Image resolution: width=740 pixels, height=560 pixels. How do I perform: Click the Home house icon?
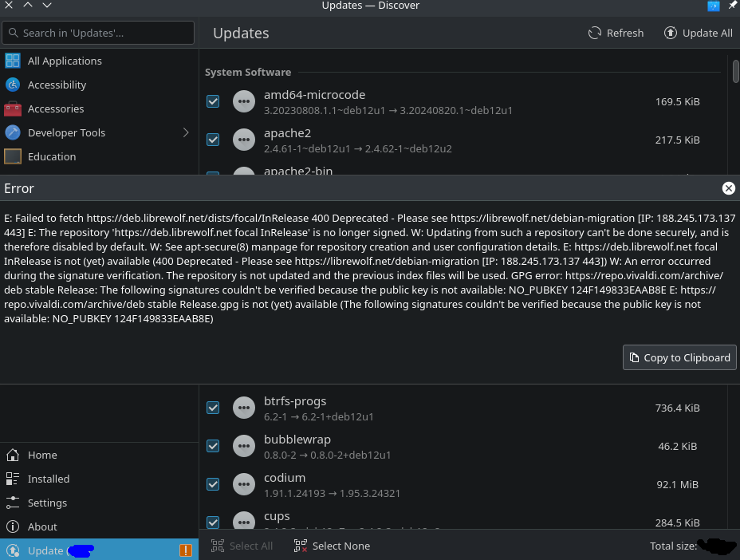pyautogui.click(x=13, y=455)
